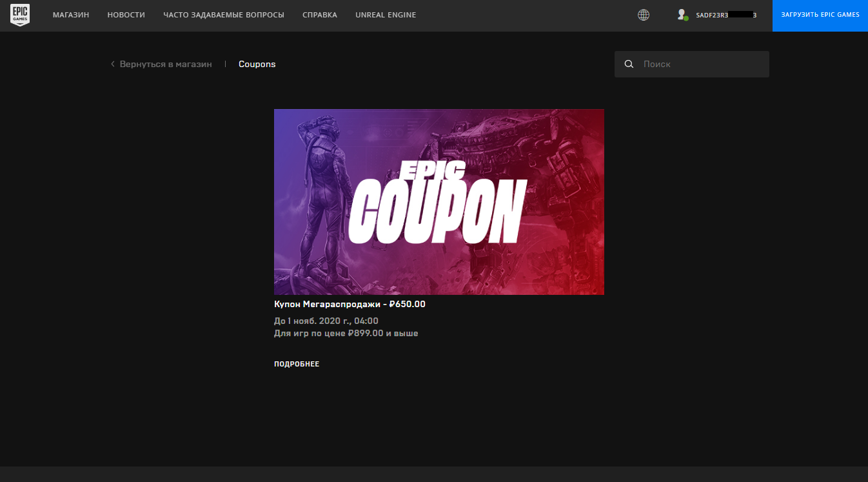Click the back chevron arrow icon
Viewport: 868px width, 482px height.
coord(113,64)
